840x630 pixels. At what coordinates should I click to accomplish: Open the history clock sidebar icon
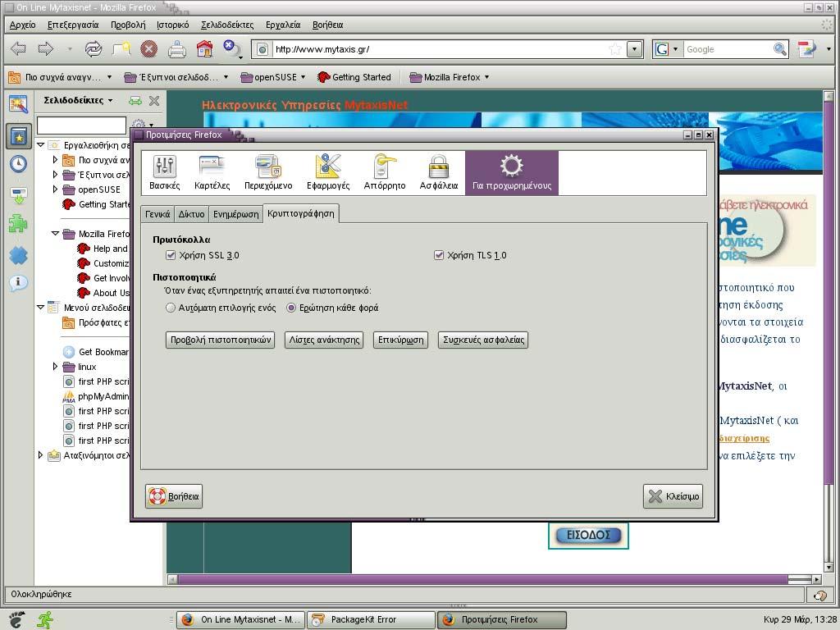coord(19,163)
